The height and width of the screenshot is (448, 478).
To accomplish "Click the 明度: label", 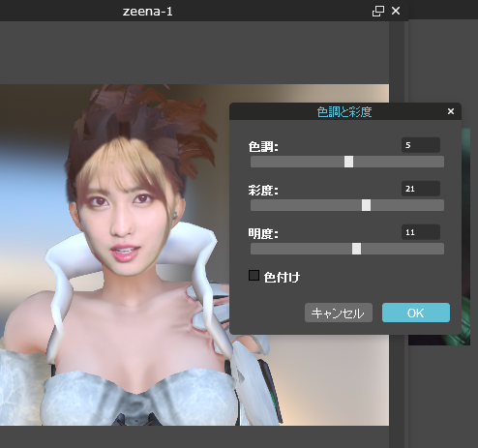I will point(263,234).
